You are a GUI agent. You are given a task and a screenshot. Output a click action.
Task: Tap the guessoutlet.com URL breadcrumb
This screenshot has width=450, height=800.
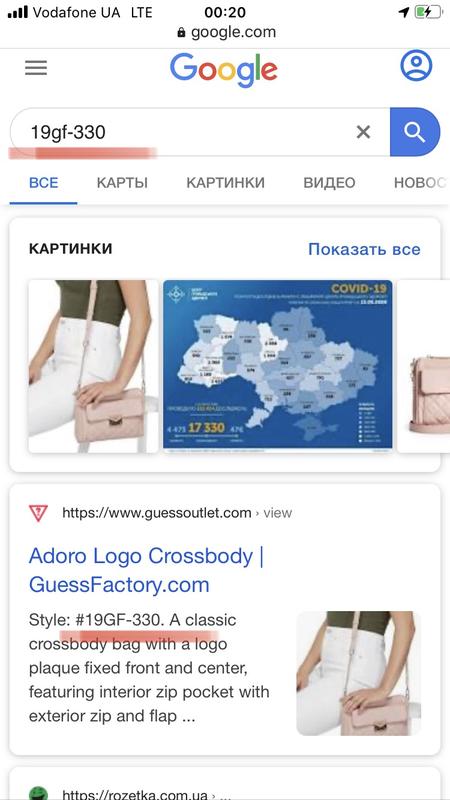click(177, 513)
